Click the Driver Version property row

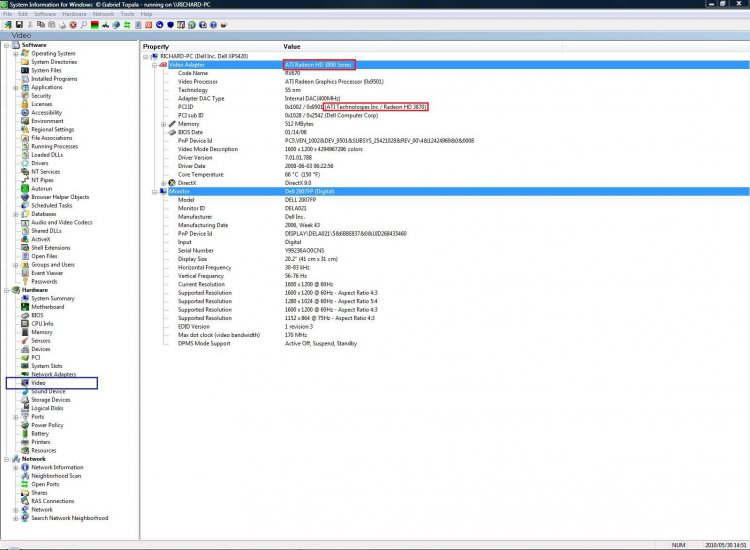point(445,157)
